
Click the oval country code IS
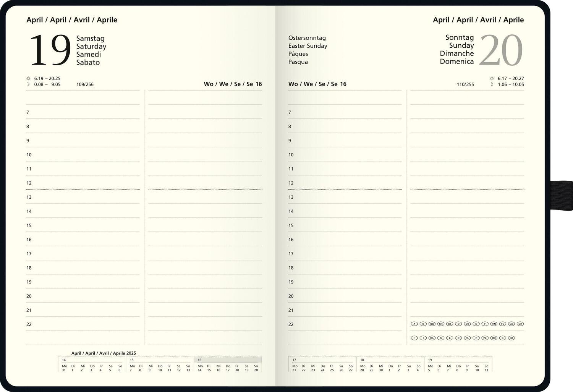click(441, 338)
